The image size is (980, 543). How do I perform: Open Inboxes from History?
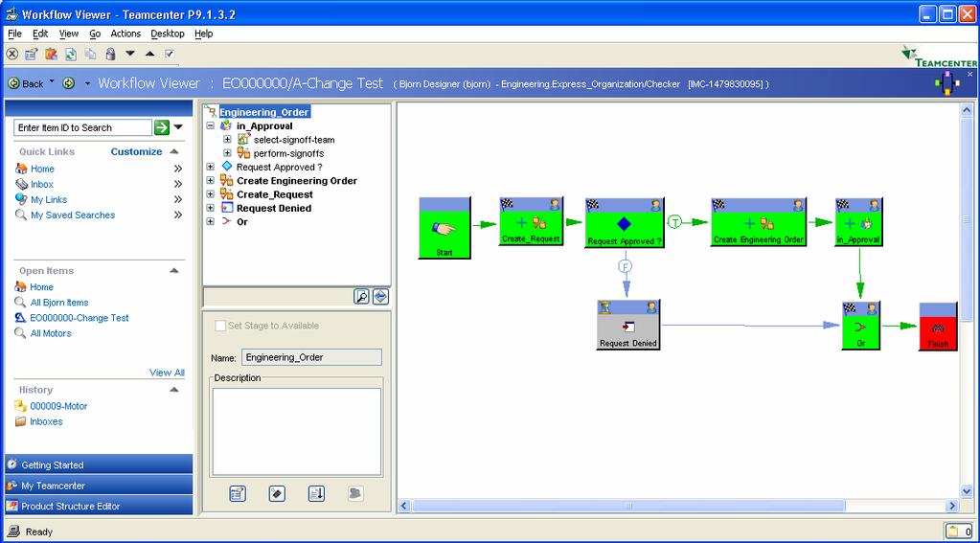46,421
